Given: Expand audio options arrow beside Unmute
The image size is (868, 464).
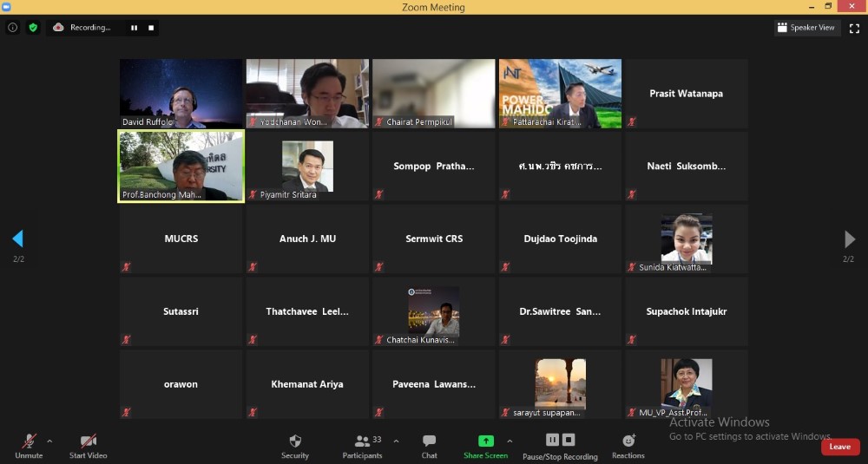Looking at the screenshot, I should tap(49, 441).
